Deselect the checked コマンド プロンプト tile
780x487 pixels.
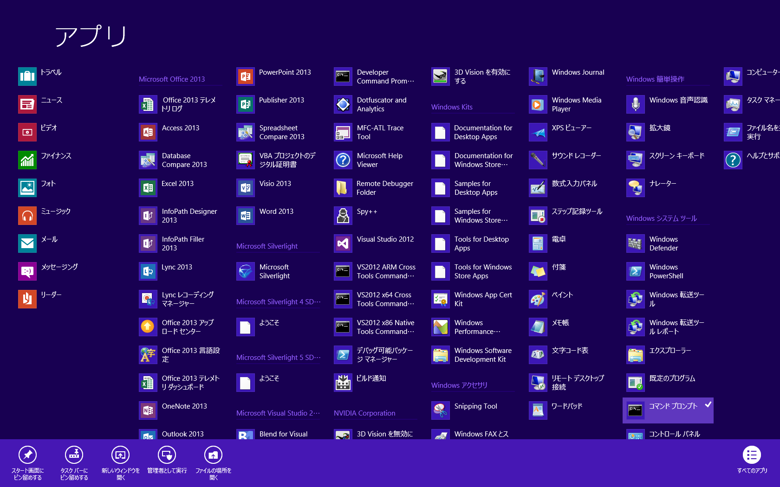(x=668, y=410)
